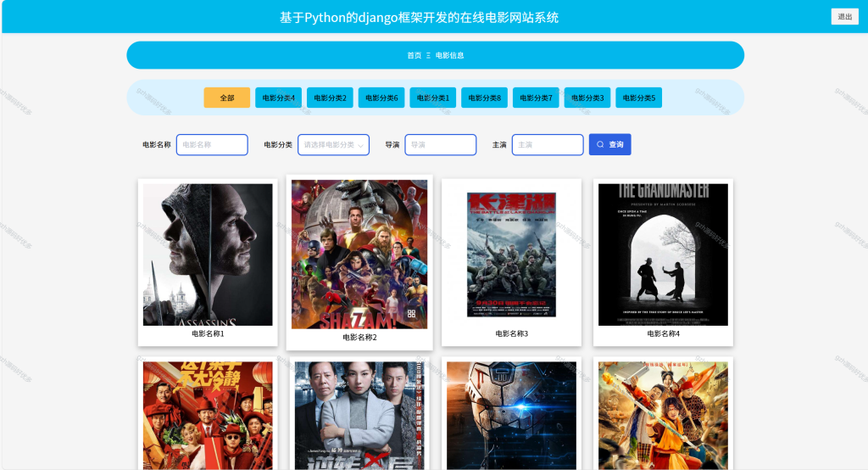
Task: Open the Assassin's Creed poster 电影名称1
Action: click(x=208, y=255)
